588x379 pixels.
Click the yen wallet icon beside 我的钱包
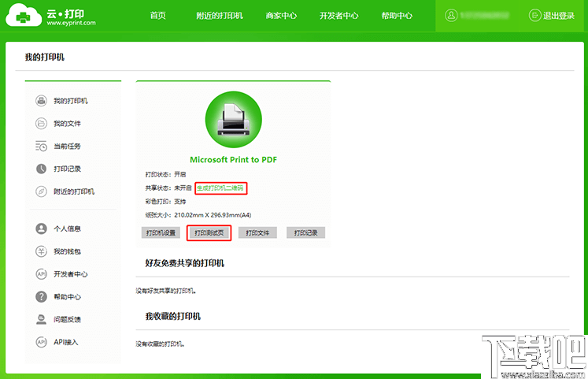tap(41, 251)
